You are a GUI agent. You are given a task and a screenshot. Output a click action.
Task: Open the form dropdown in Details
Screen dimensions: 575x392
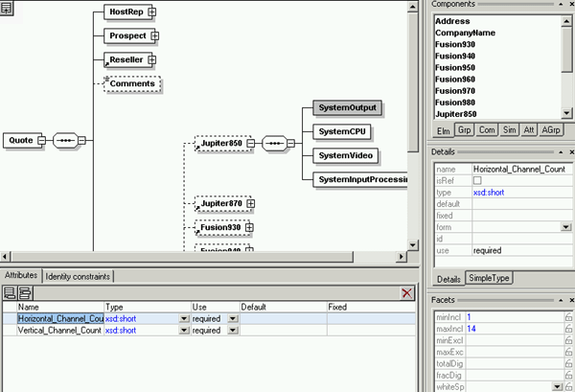pyautogui.click(x=566, y=227)
